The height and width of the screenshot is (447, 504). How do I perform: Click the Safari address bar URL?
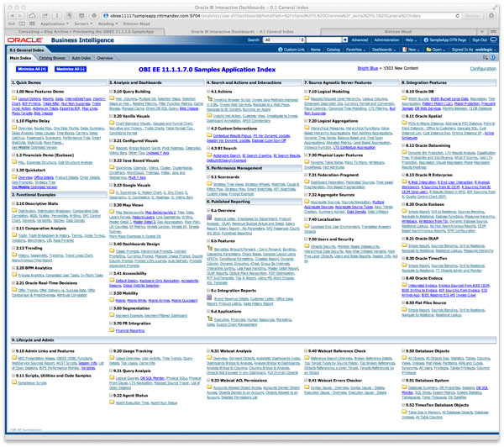280,15
